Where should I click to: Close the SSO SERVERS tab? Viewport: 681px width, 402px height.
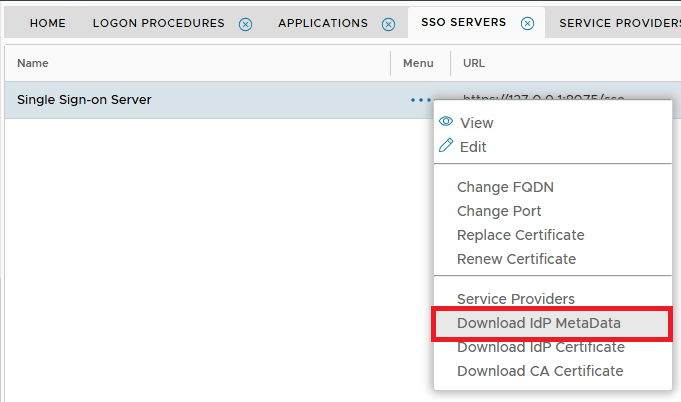tap(527, 24)
